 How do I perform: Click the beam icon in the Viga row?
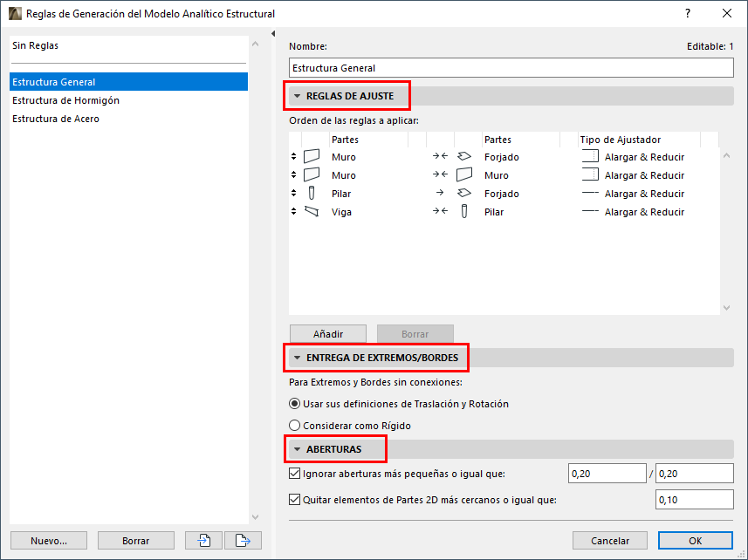click(x=312, y=211)
